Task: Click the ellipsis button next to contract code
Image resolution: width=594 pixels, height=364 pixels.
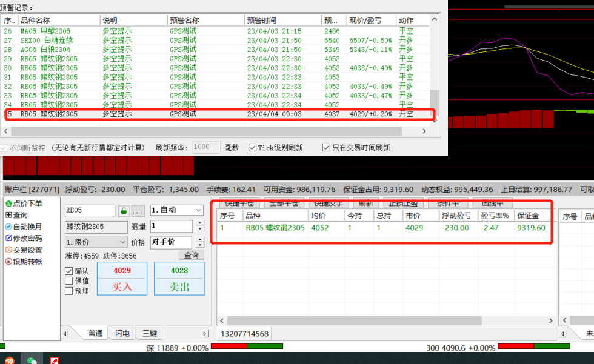Action: coord(138,211)
